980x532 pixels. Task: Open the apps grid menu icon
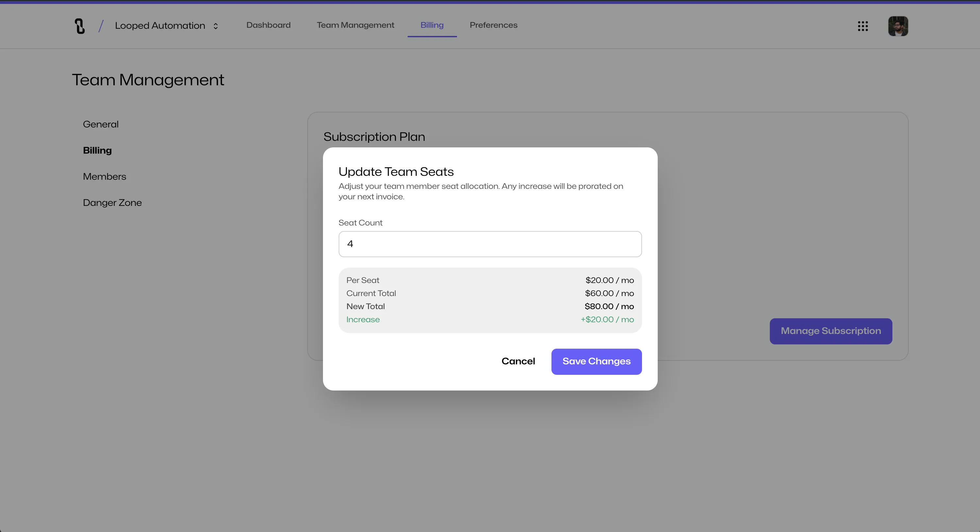click(x=862, y=26)
